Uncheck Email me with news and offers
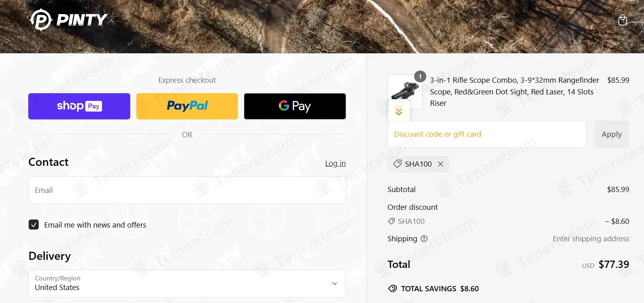The width and height of the screenshot is (644, 303). tap(34, 225)
